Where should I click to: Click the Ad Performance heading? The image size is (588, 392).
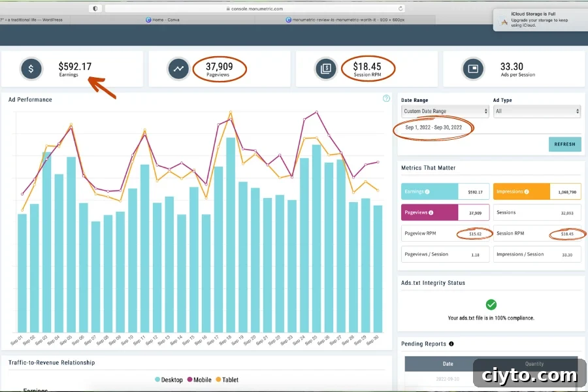pyautogui.click(x=30, y=99)
